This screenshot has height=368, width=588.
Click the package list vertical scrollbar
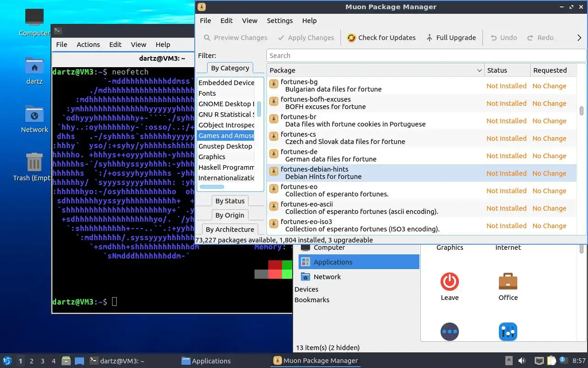click(x=582, y=111)
